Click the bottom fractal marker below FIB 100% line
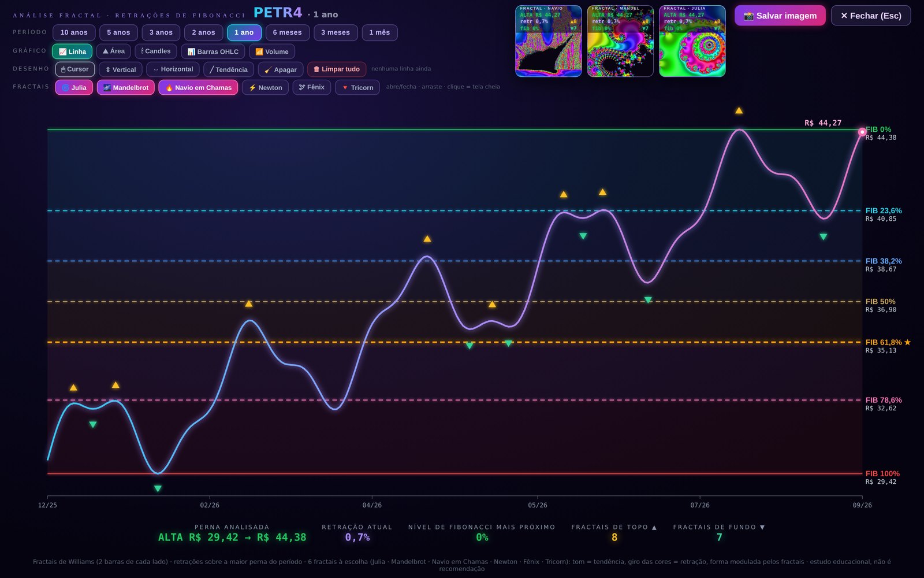The image size is (924, 578). pos(158,488)
